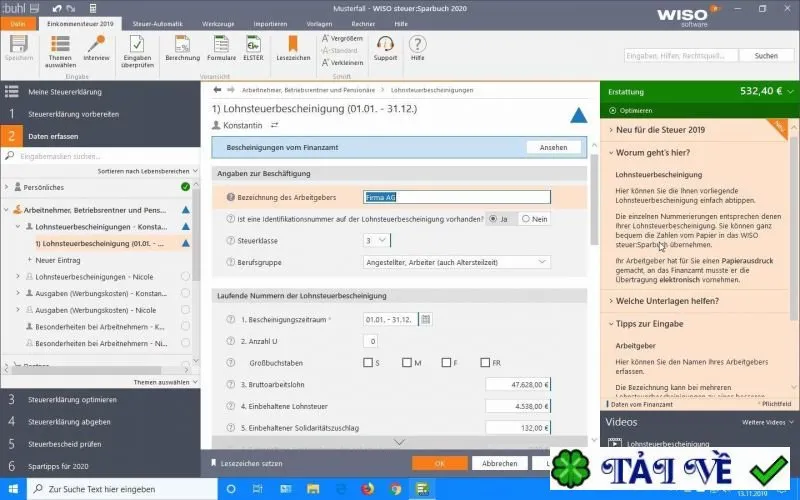
Task: Confirm with the orange OK button
Action: (x=440, y=463)
